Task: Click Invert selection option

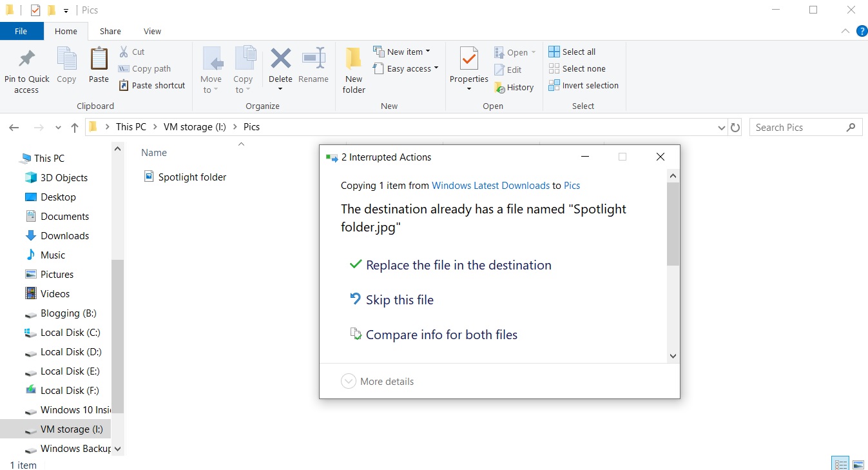Action: pos(584,85)
